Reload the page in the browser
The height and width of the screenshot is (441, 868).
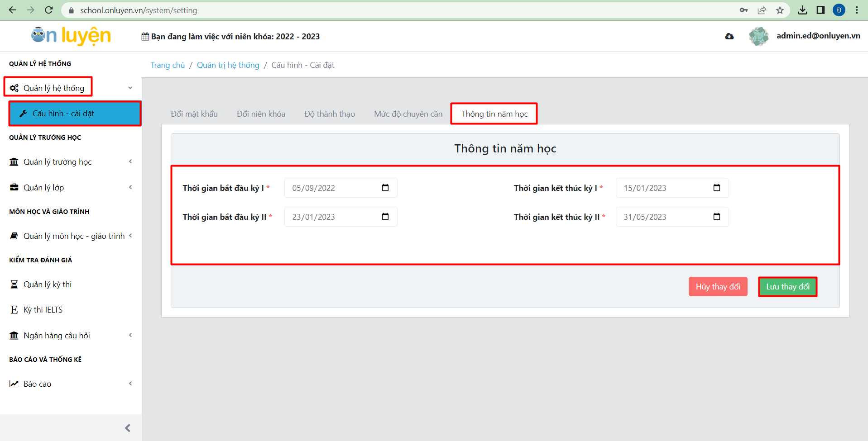[49, 10]
